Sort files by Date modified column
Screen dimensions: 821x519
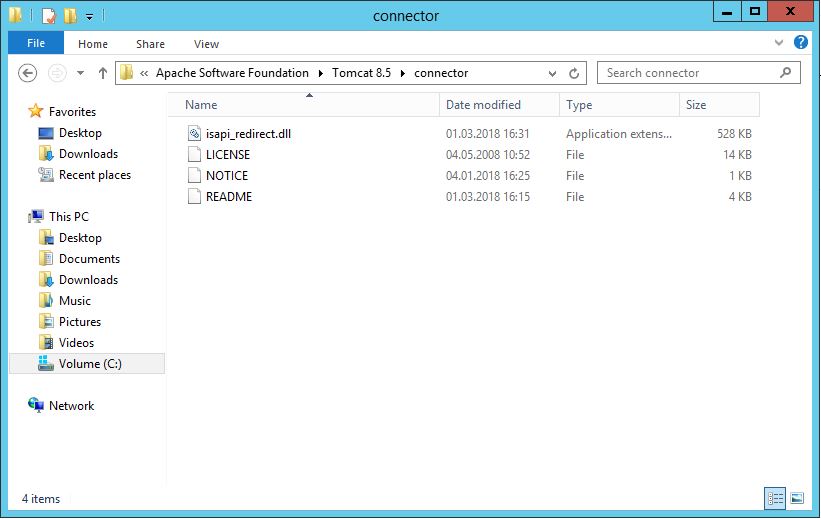(x=483, y=105)
